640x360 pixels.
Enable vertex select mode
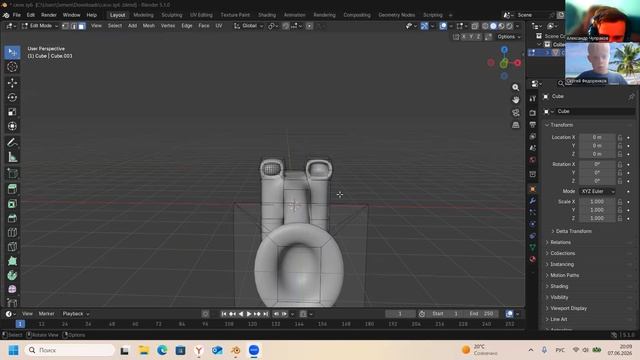(65, 26)
